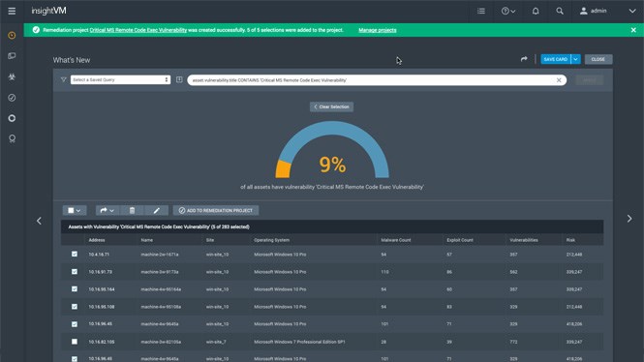
Task: Click the pencil edit icon
Action: click(157, 211)
